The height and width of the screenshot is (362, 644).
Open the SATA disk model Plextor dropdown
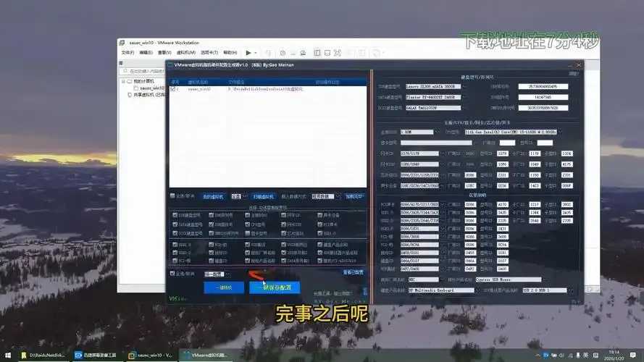coord(436,97)
